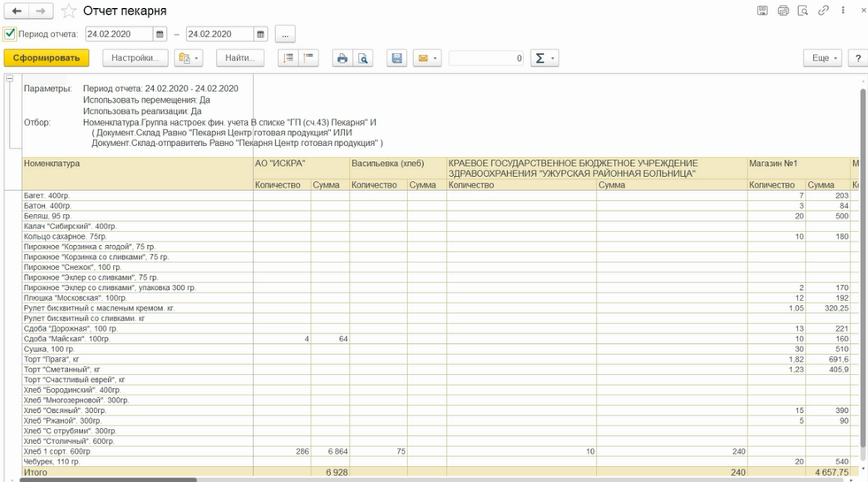Collapse the parameters section with minus box
Screen dimensions: 868x482
pos(10,79)
